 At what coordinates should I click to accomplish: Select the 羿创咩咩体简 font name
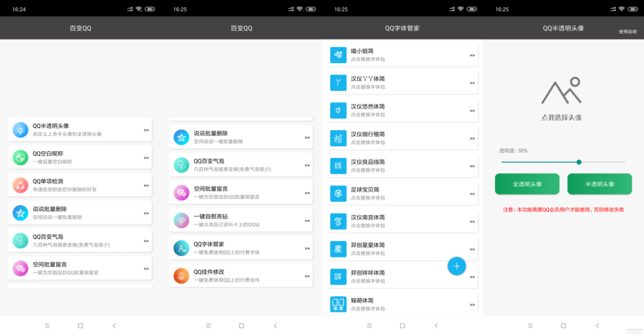pos(368,273)
